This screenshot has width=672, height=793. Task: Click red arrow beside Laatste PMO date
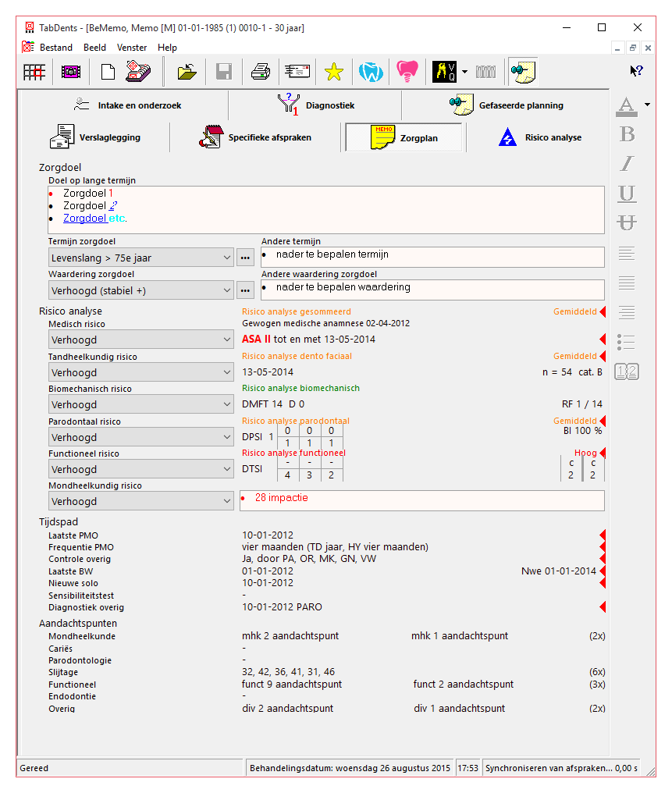point(603,535)
